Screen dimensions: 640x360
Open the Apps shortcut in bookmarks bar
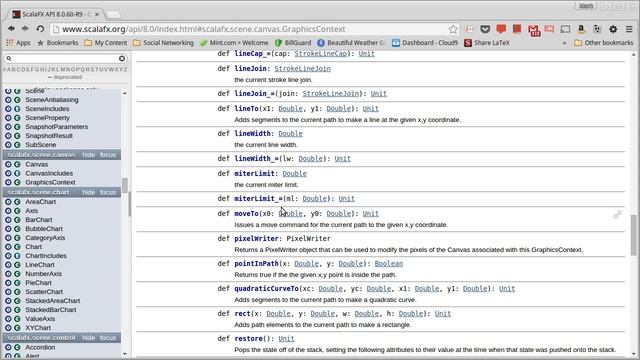pos(18,42)
